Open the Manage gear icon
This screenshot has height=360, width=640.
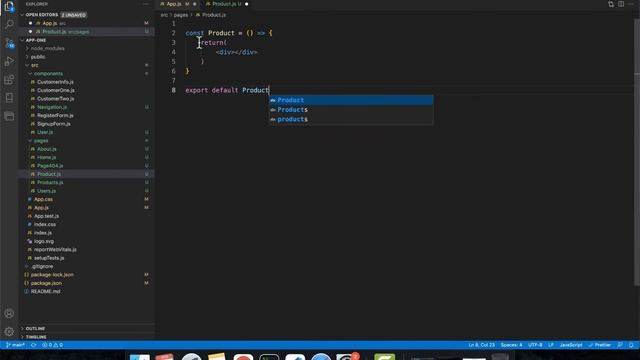point(9,331)
